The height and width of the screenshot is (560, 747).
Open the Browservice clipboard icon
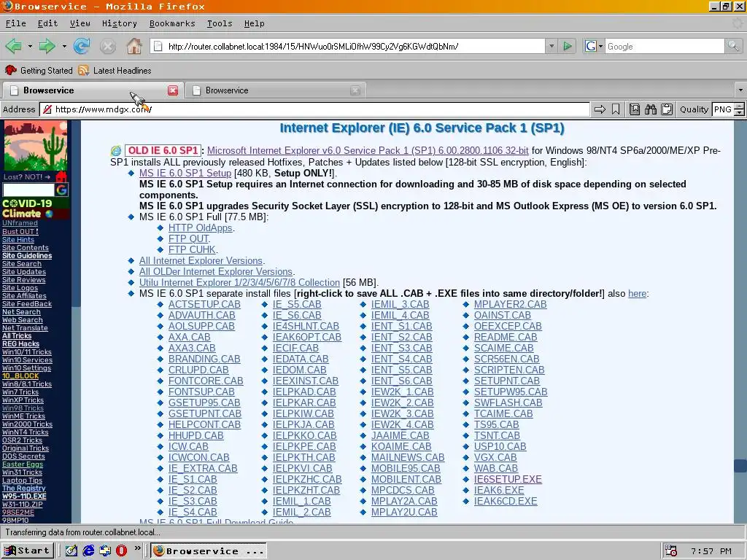click(x=667, y=109)
